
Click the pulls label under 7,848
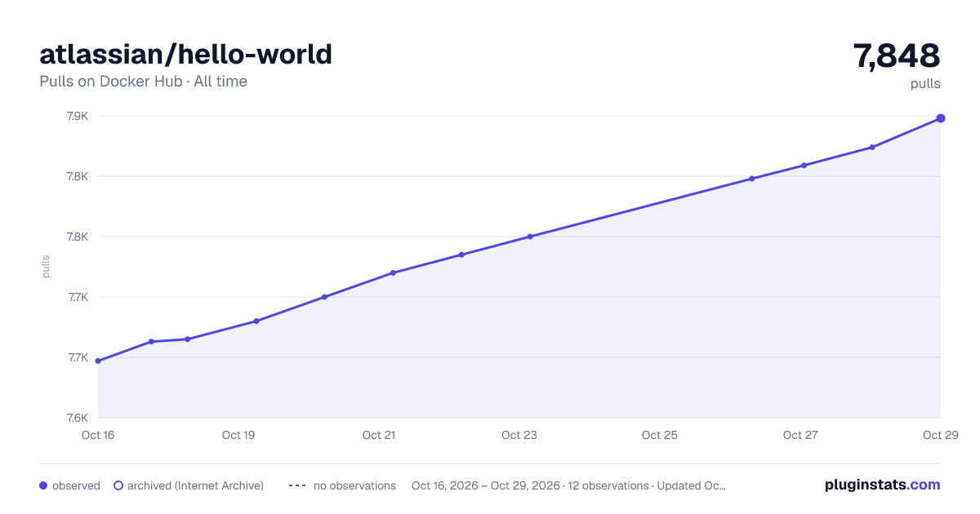click(925, 84)
